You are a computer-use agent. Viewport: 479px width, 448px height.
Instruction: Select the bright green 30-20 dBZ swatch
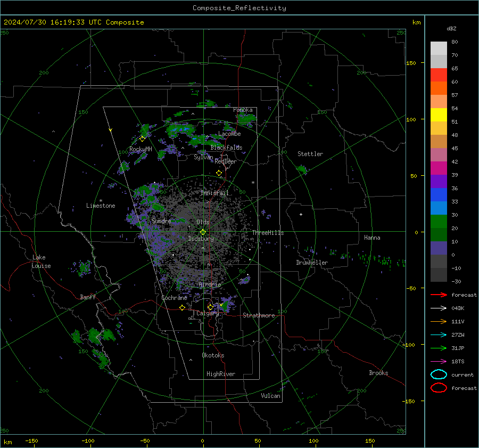coord(439,222)
